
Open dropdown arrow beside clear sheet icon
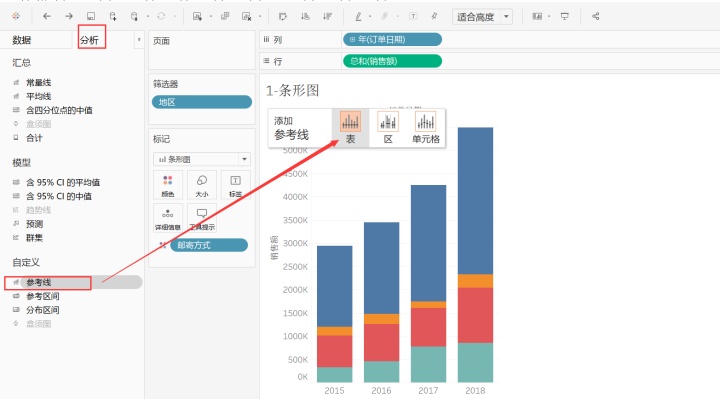tap(260, 17)
